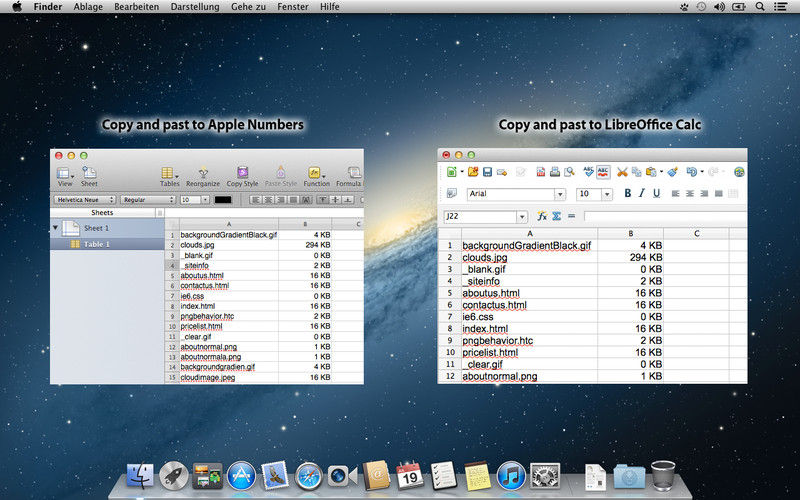
Task: Open the Arial font name dropdown in Calc
Action: coord(560,194)
